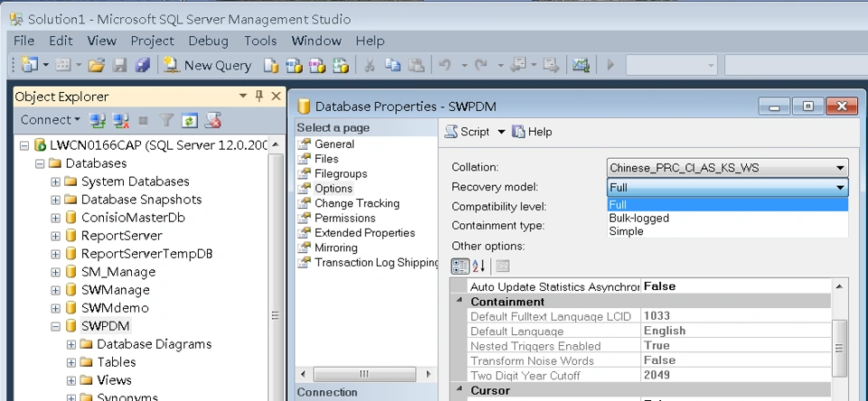Open the Filegroups page
The height and width of the screenshot is (401, 868).
tap(341, 173)
